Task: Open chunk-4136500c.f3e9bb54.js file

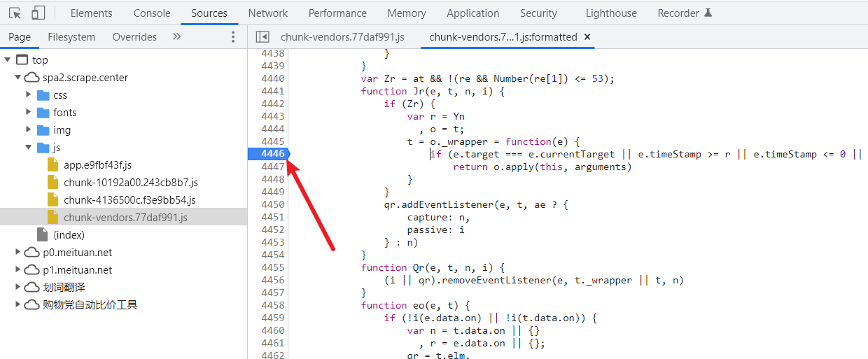Action: point(129,200)
